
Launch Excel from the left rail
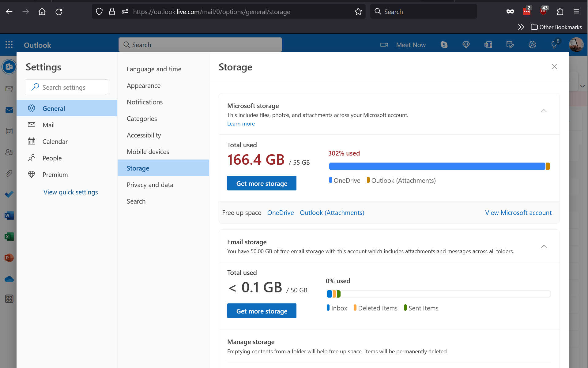(9, 237)
